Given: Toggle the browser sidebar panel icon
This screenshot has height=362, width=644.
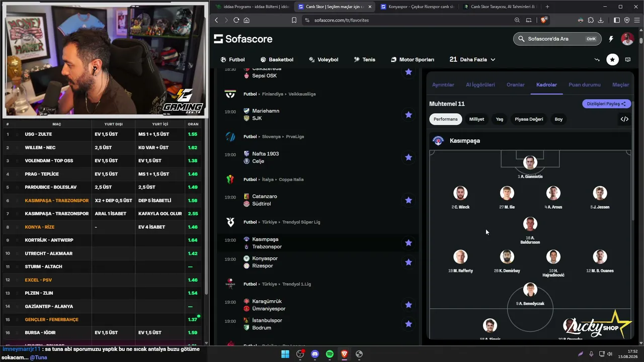Looking at the screenshot, I should pos(617,20).
